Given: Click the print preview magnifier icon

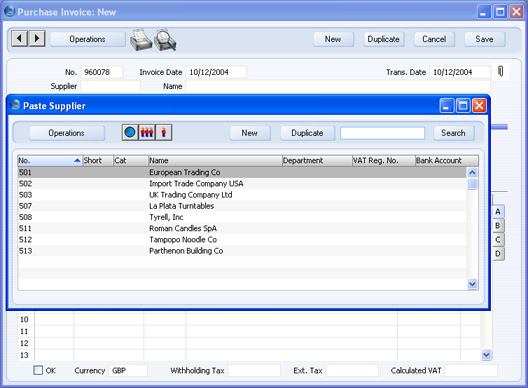Looking at the screenshot, I should [x=165, y=40].
